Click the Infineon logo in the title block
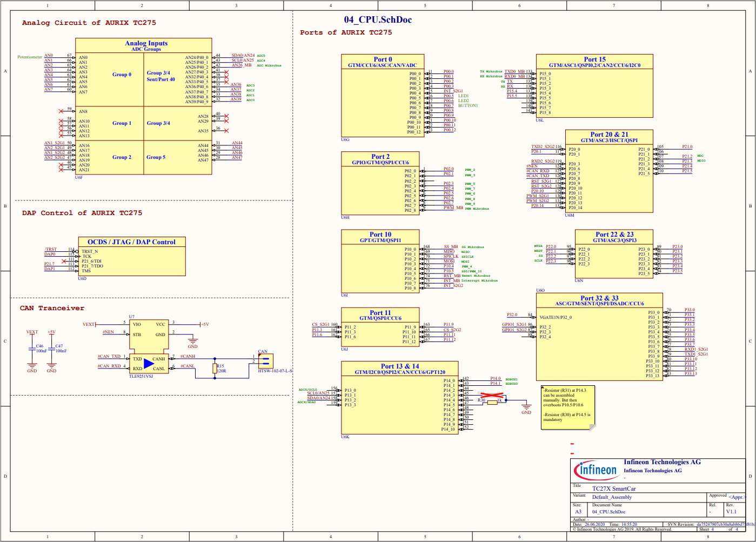Screen dimensions: 756x542 click(x=597, y=470)
